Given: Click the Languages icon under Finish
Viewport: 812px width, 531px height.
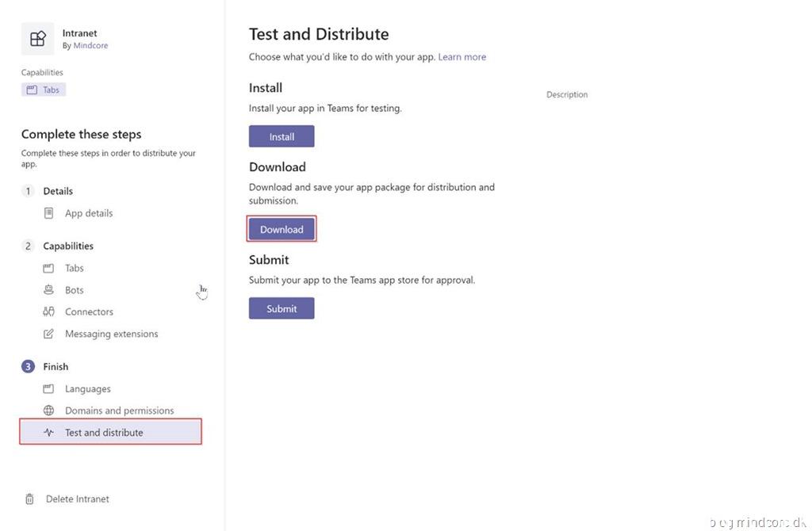Looking at the screenshot, I should [x=49, y=389].
